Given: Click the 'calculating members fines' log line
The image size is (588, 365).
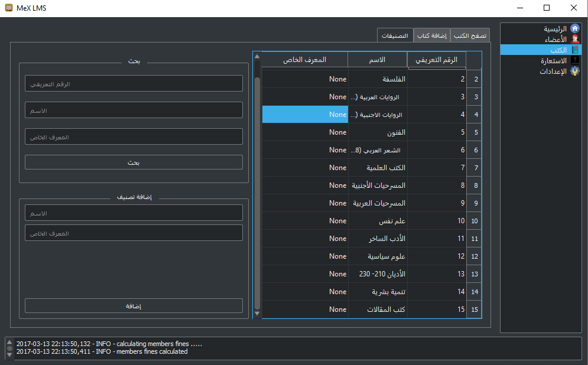Looking at the screenshot, I should (x=109, y=344).
